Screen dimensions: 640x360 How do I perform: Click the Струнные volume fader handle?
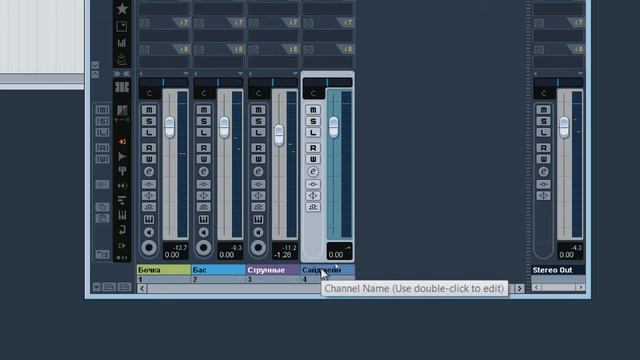pos(279,135)
